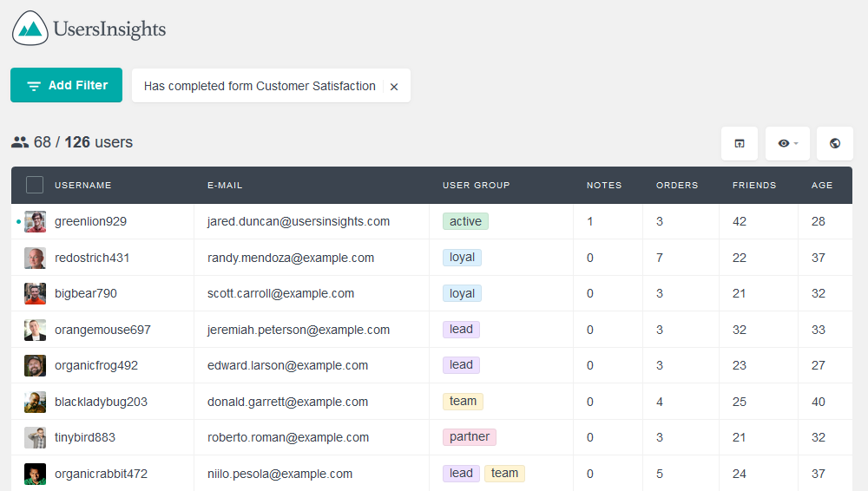This screenshot has height=491, width=868.
Task: Click the users count people icon
Action: click(20, 142)
